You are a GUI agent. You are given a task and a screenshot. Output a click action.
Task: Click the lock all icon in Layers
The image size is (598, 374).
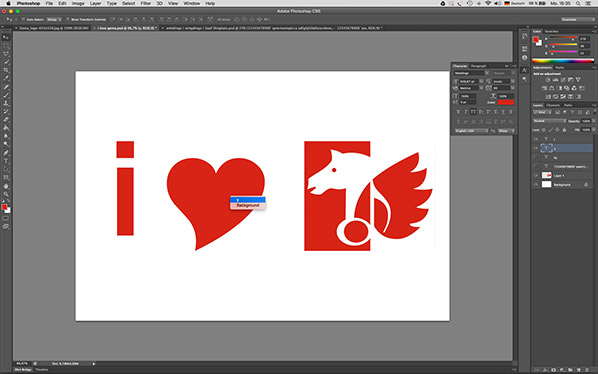click(x=564, y=130)
